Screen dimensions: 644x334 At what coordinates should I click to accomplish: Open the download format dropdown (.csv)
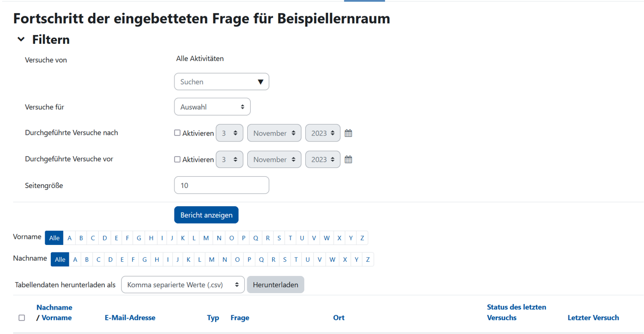pos(183,285)
